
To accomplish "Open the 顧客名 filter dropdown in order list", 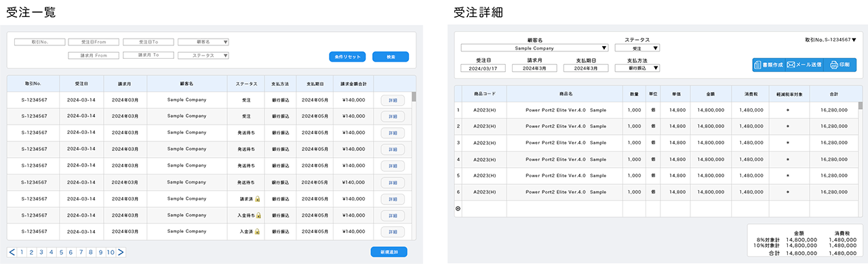I will click(203, 42).
